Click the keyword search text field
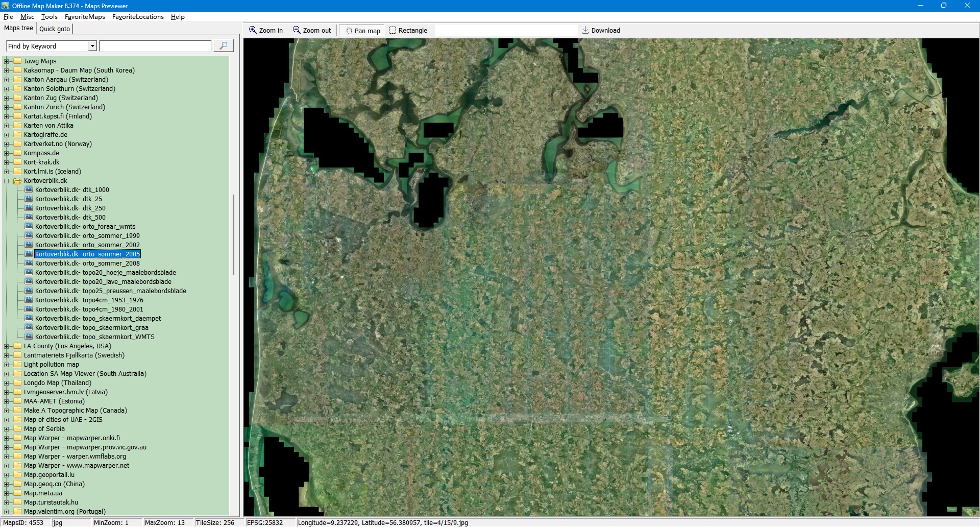The image size is (980, 527). [x=155, y=46]
